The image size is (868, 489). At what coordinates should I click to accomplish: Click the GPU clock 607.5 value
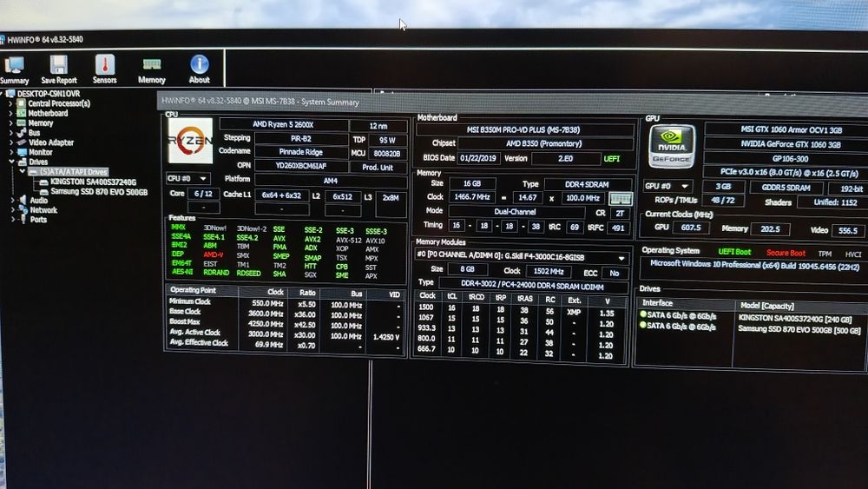(691, 228)
